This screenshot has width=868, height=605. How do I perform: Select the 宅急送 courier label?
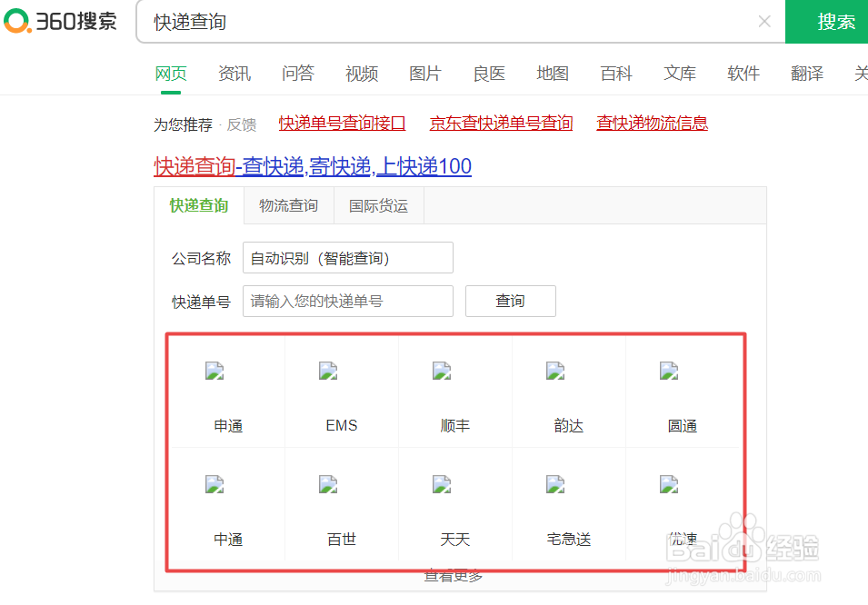[569, 539]
